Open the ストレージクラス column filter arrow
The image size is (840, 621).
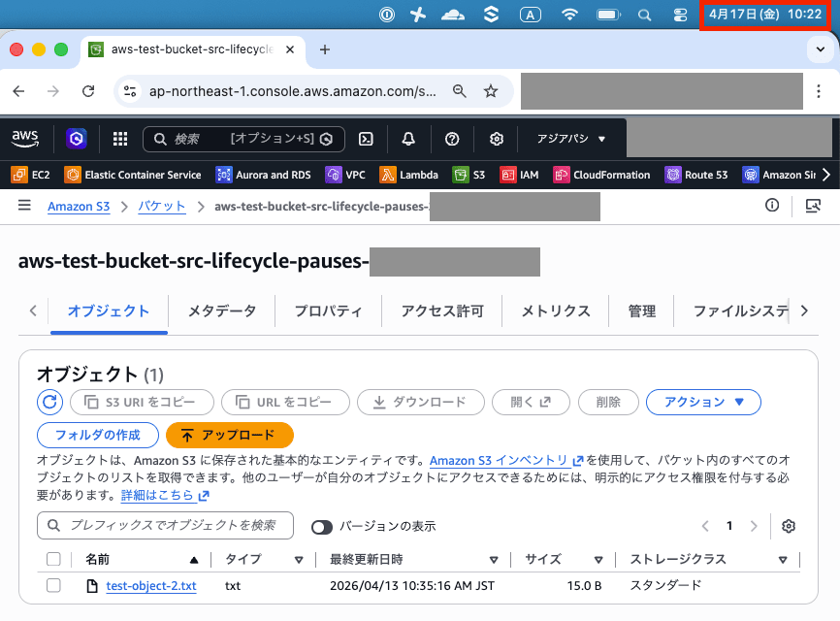pyautogui.click(x=783, y=559)
